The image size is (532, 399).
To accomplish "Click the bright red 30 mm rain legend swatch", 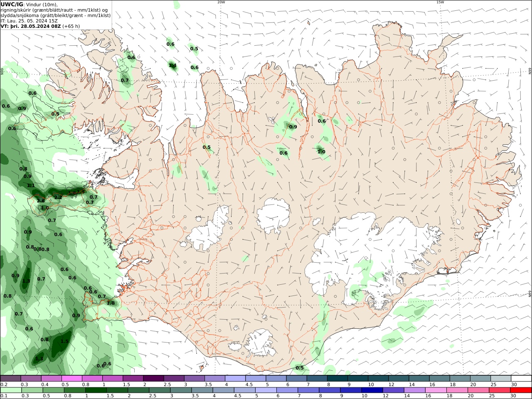I will 521,390.
